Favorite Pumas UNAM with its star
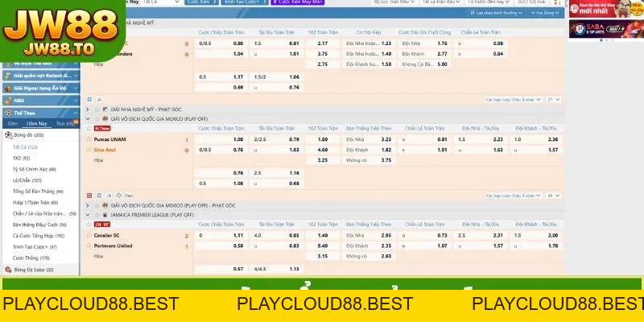 [89, 139]
